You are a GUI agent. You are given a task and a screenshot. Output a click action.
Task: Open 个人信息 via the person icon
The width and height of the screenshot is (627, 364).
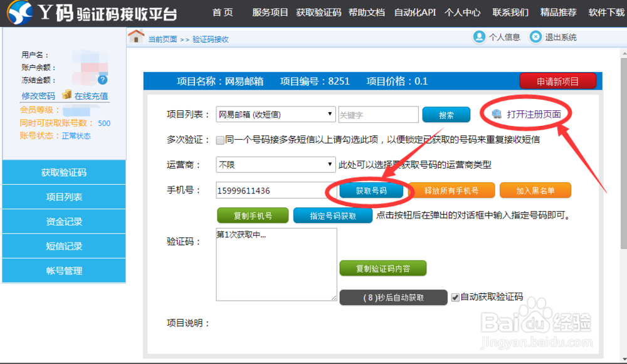[x=479, y=38]
